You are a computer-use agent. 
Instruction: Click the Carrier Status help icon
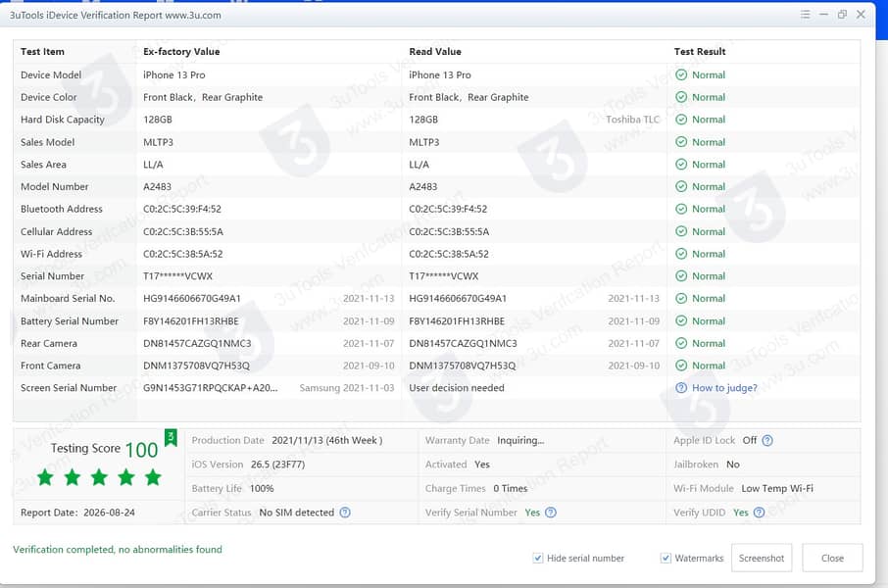345,513
